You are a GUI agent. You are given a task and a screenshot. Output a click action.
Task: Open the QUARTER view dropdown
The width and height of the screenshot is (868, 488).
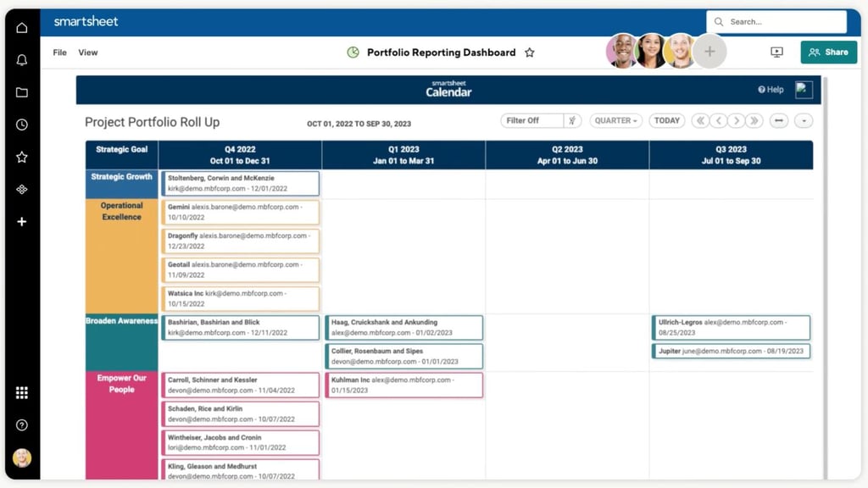coord(615,120)
